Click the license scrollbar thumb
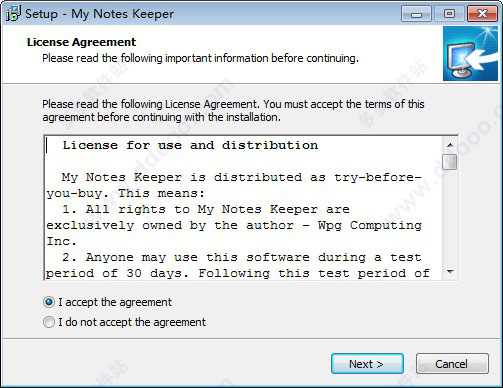503x388 pixels. tap(450, 162)
